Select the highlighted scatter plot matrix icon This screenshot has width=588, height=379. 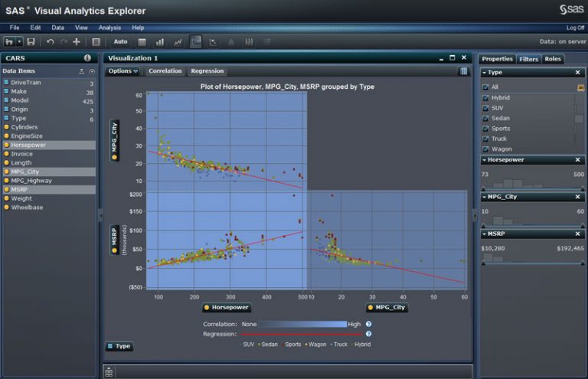point(196,41)
